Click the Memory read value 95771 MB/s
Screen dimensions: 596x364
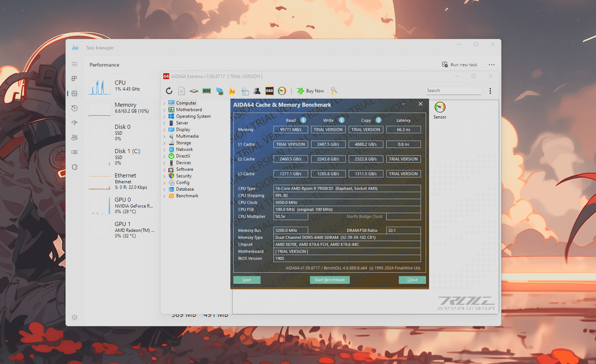coord(290,130)
